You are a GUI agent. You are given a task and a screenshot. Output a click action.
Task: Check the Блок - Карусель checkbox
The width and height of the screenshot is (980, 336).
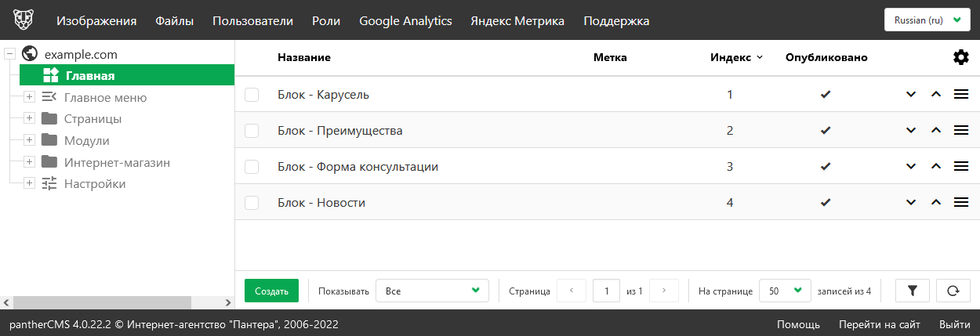252,95
